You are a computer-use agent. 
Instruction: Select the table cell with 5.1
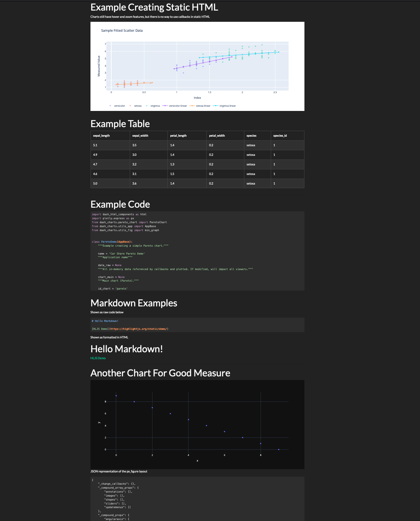click(110, 145)
